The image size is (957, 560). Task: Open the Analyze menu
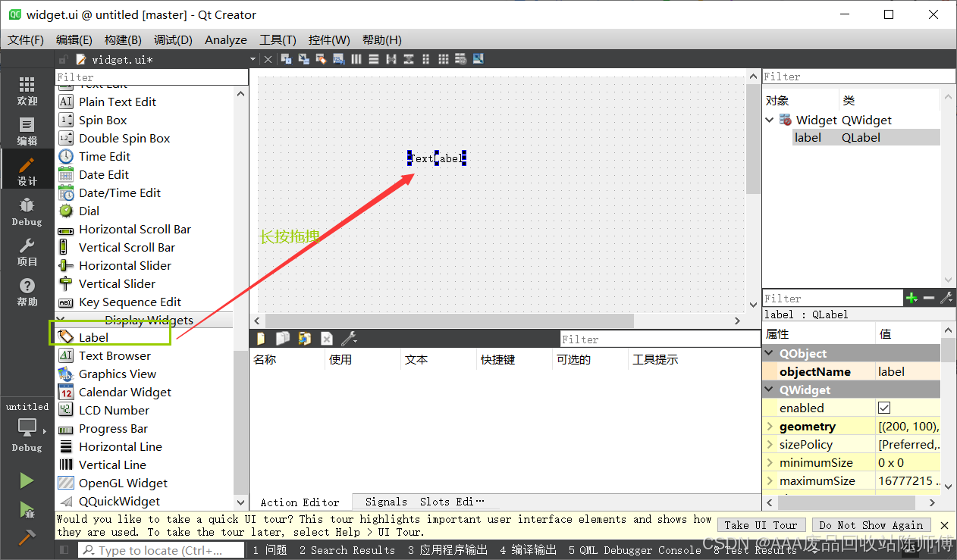tap(226, 39)
